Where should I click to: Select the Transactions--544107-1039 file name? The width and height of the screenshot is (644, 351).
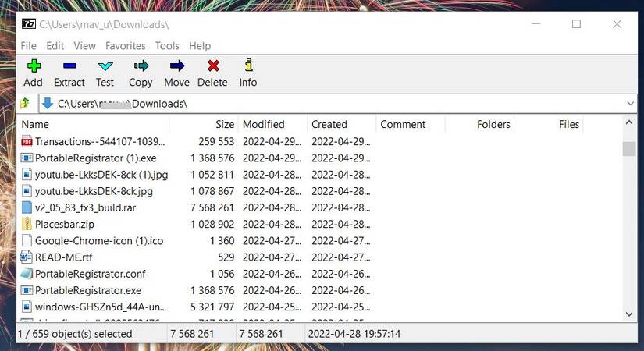100,142
